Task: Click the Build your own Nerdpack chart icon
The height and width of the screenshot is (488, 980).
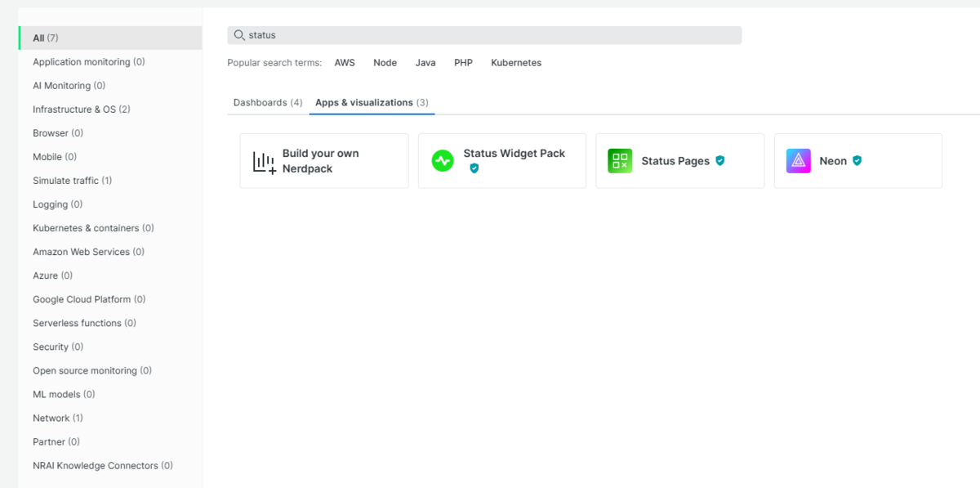Action: click(x=265, y=162)
